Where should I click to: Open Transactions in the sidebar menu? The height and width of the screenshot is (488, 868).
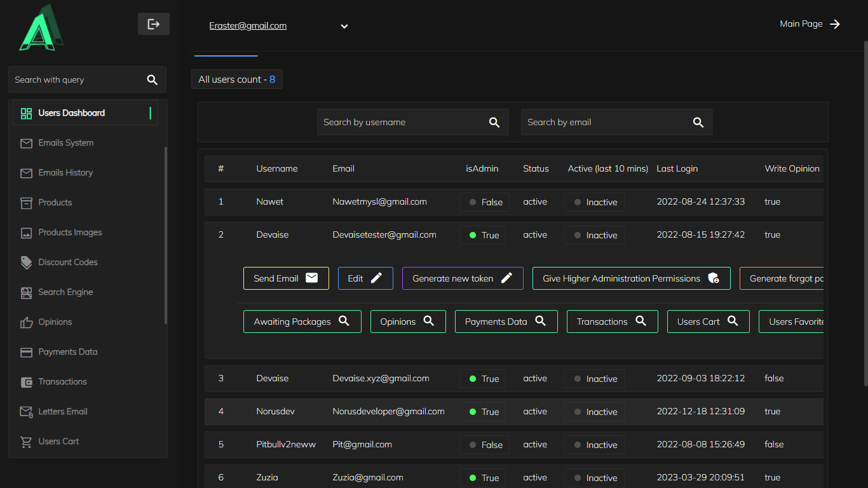pos(62,382)
